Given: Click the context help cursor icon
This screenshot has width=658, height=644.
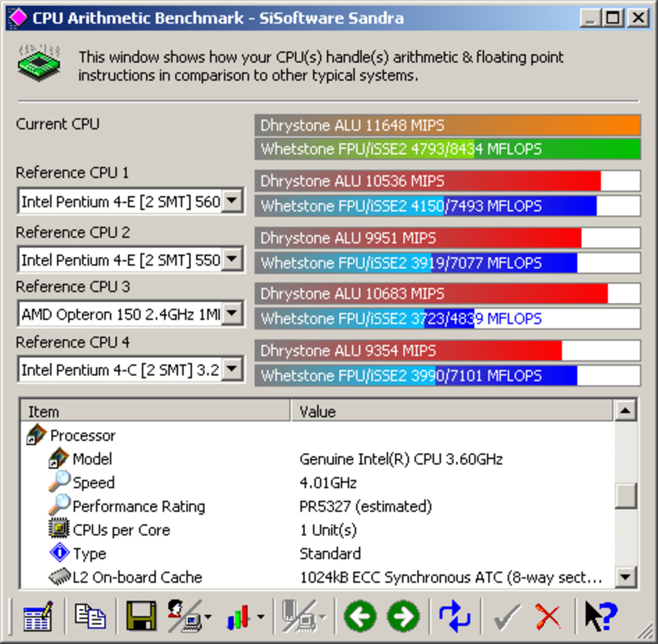Looking at the screenshot, I should point(601,616).
